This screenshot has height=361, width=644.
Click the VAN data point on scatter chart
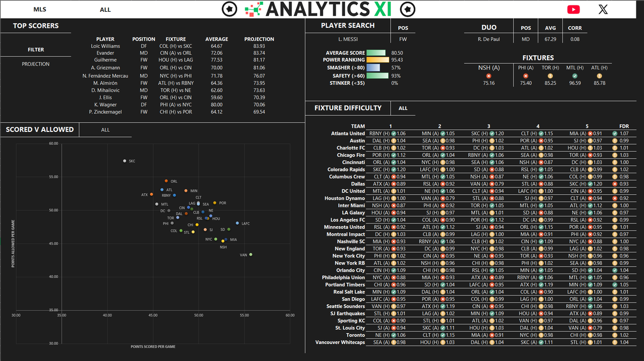251,255
